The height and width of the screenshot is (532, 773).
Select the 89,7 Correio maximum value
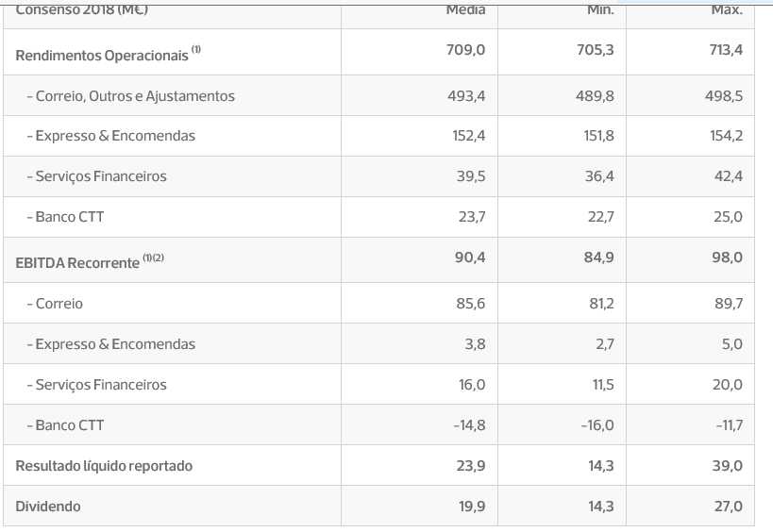tap(729, 304)
